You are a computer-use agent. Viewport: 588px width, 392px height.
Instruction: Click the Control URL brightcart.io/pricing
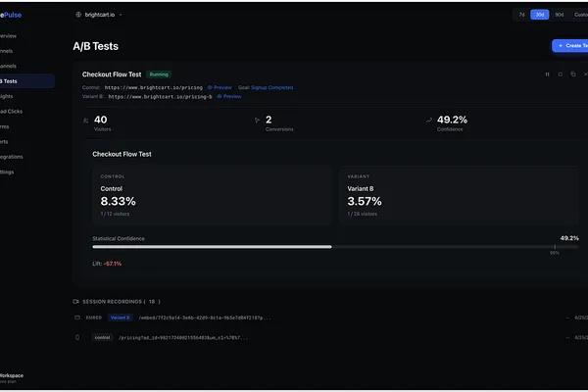(154, 87)
